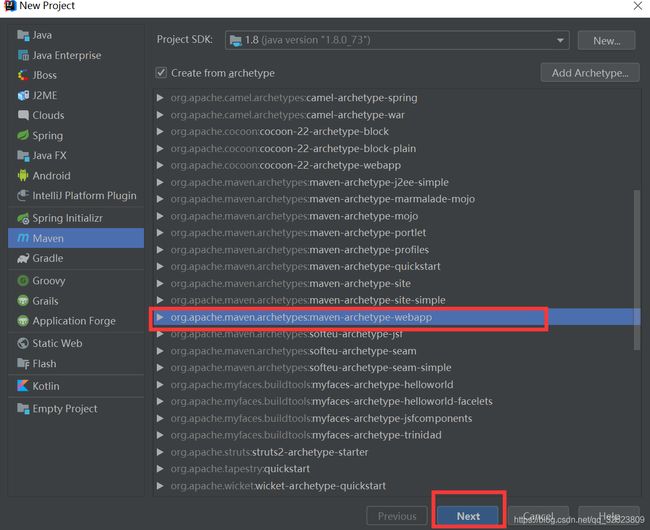The height and width of the screenshot is (530, 650).
Task: Choose the Spring Initializr icon
Action: click(x=23, y=218)
